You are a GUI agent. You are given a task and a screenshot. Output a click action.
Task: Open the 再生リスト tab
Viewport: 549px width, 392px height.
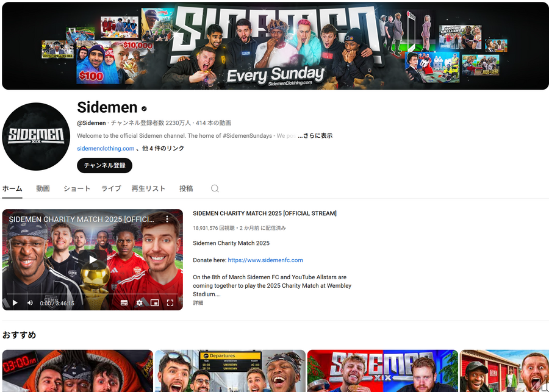(x=148, y=188)
